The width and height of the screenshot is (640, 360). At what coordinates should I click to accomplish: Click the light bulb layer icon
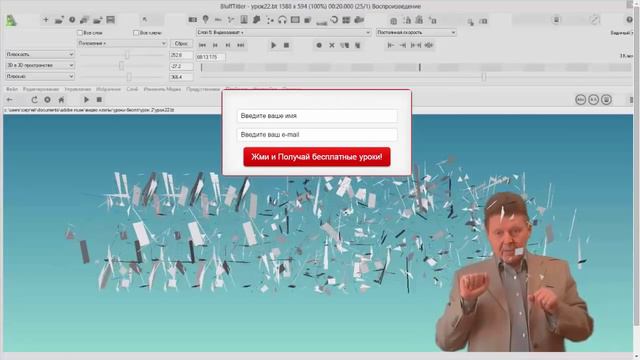coord(205,19)
